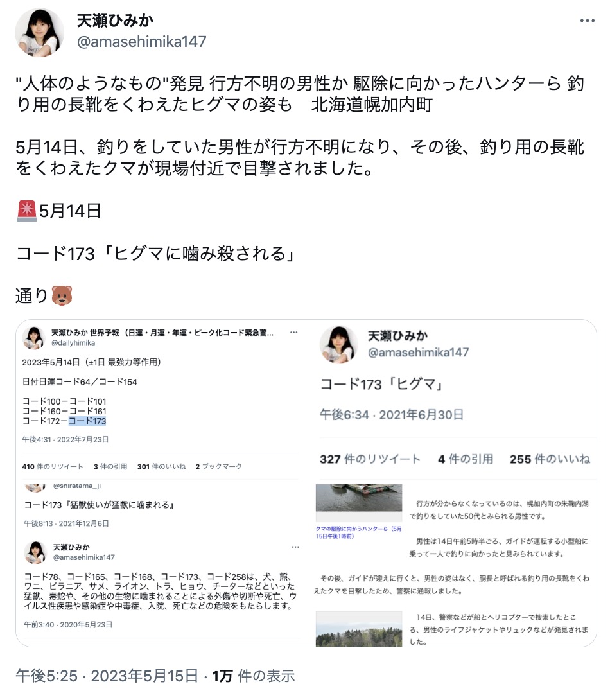Click the red siren emoji before 5月14日

[27, 211]
